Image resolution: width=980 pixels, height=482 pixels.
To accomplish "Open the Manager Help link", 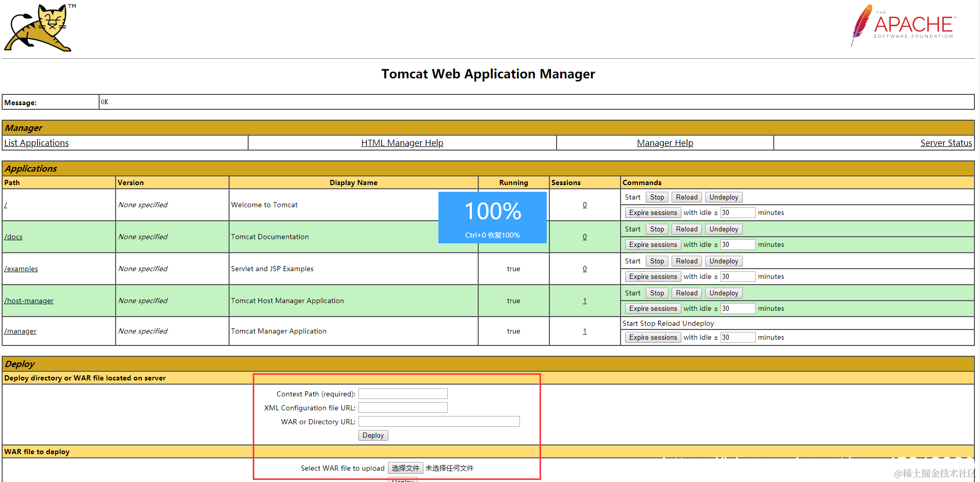I will pos(665,143).
